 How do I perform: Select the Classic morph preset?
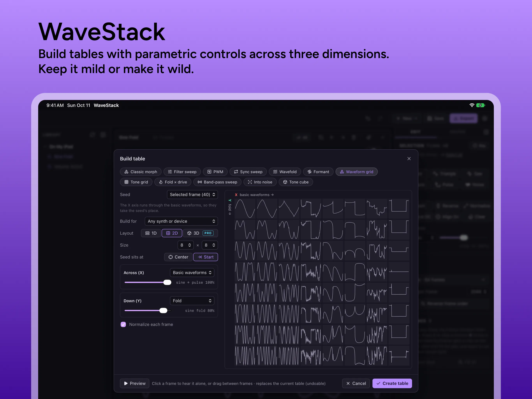tap(141, 172)
